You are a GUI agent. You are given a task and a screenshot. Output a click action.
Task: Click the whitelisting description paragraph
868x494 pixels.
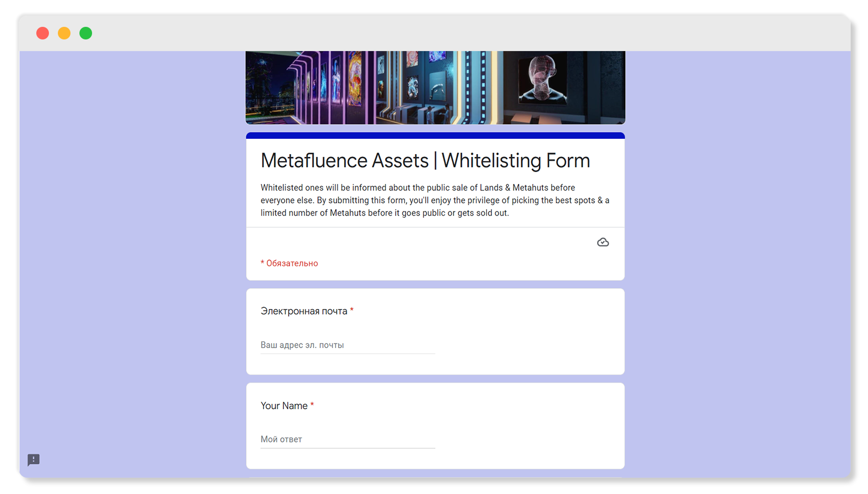pyautogui.click(x=435, y=200)
